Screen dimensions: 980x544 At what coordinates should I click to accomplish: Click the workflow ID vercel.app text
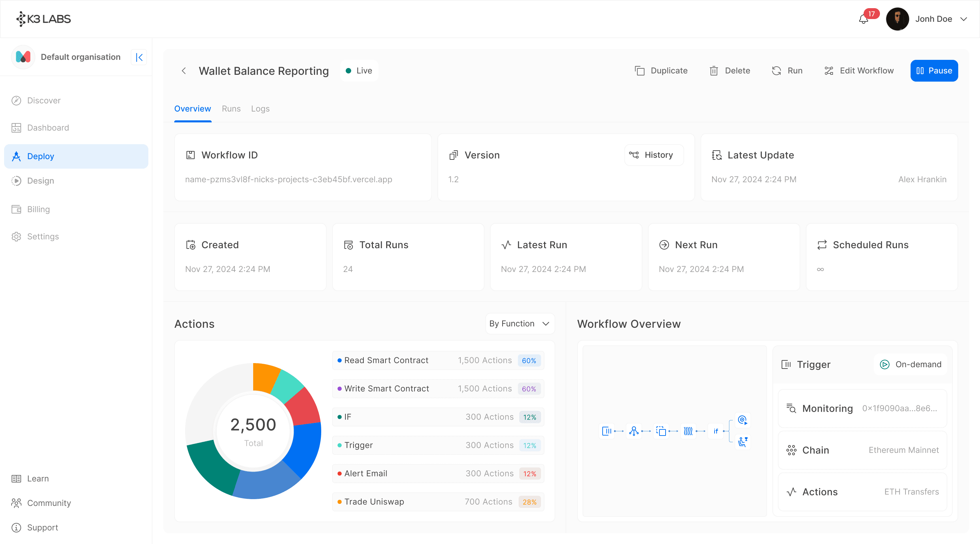[288, 180]
